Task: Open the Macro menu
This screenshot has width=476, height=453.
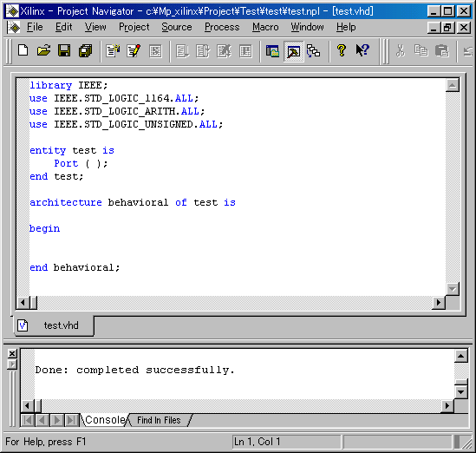Action: (265, 27)
